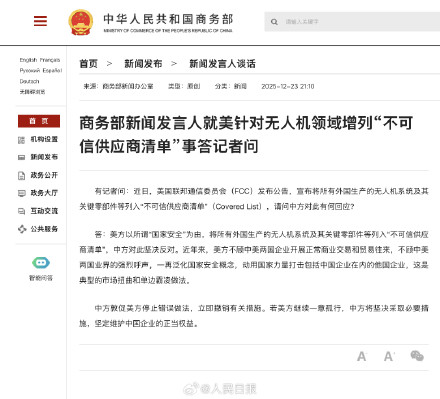Switch language to English
Screen dimensions: 440x399
click(x=28, y=60)
